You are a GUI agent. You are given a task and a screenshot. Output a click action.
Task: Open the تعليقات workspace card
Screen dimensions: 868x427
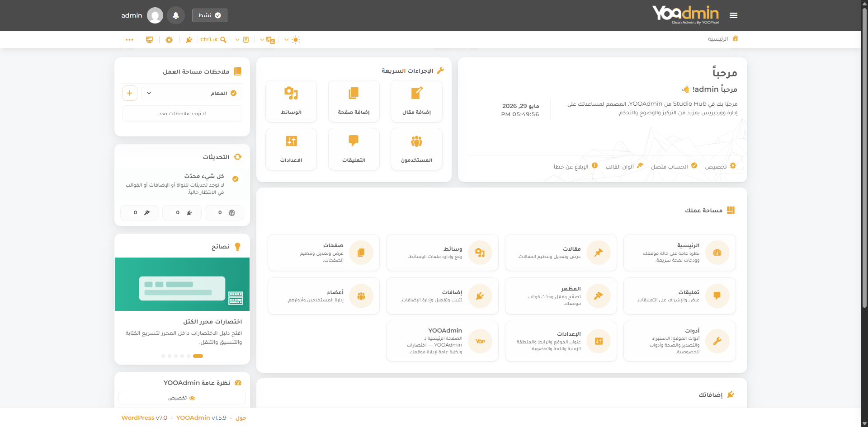tap(679, 296)
